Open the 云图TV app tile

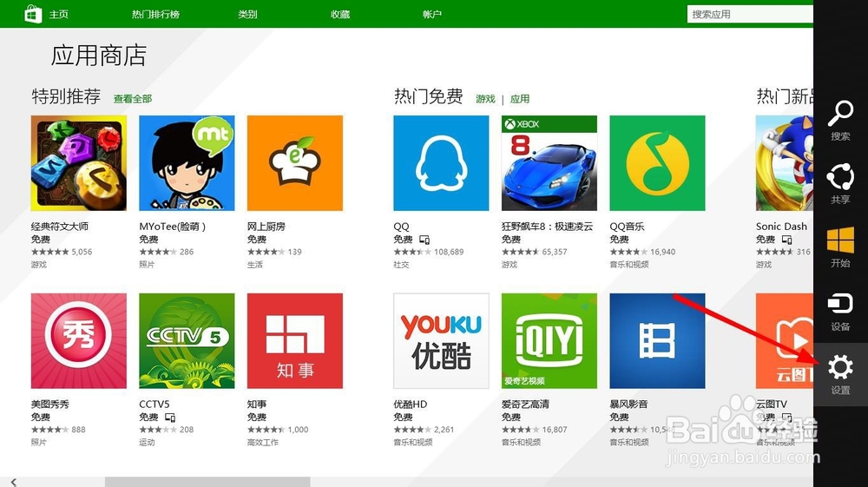coord(785,341)
